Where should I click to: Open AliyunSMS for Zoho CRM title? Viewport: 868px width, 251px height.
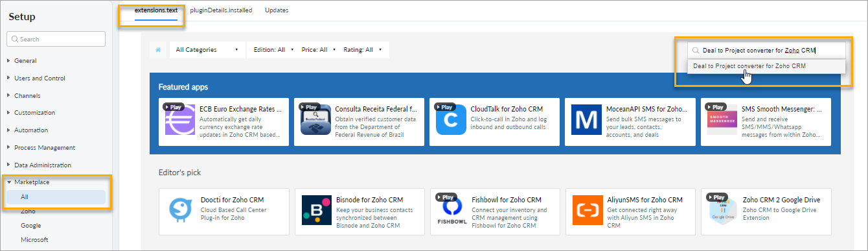[645, 200]
